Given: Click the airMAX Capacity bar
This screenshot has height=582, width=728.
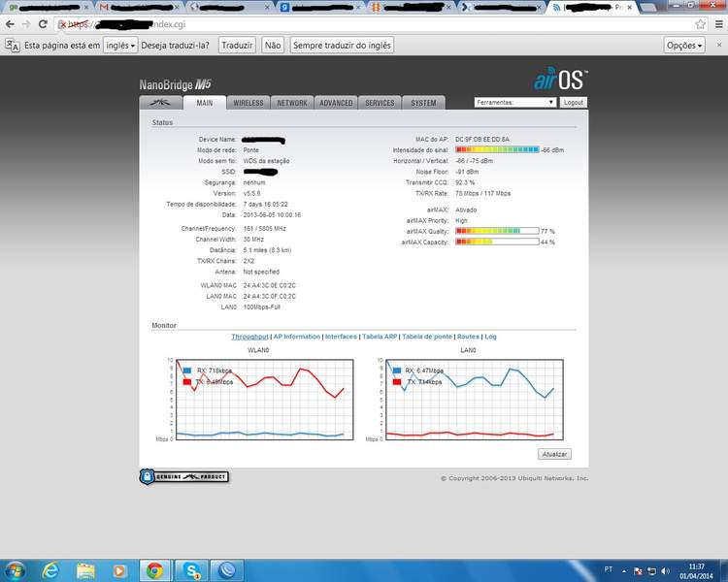Looking at the screenshot, I should [497, 242].
